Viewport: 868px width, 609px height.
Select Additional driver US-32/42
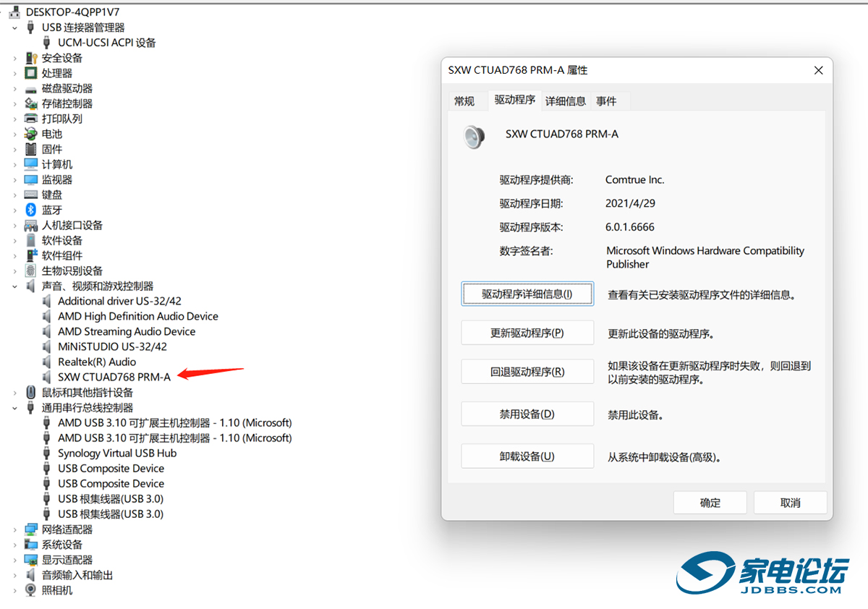(119, 301)
